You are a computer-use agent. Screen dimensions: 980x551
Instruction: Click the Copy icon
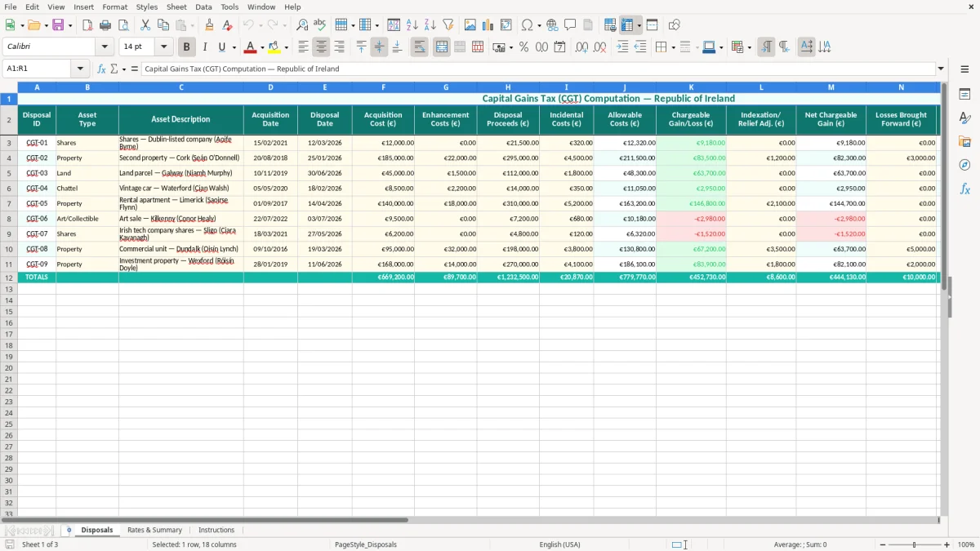163,25
